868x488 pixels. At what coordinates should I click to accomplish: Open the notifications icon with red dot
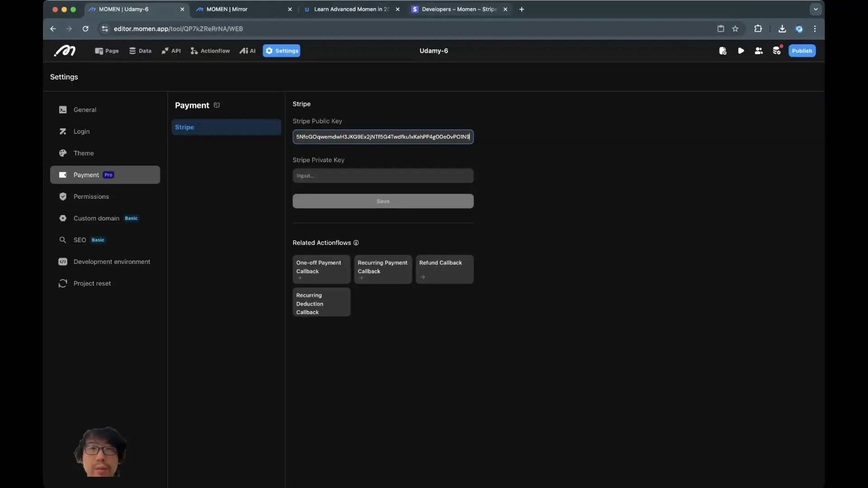tap(777, 51)
